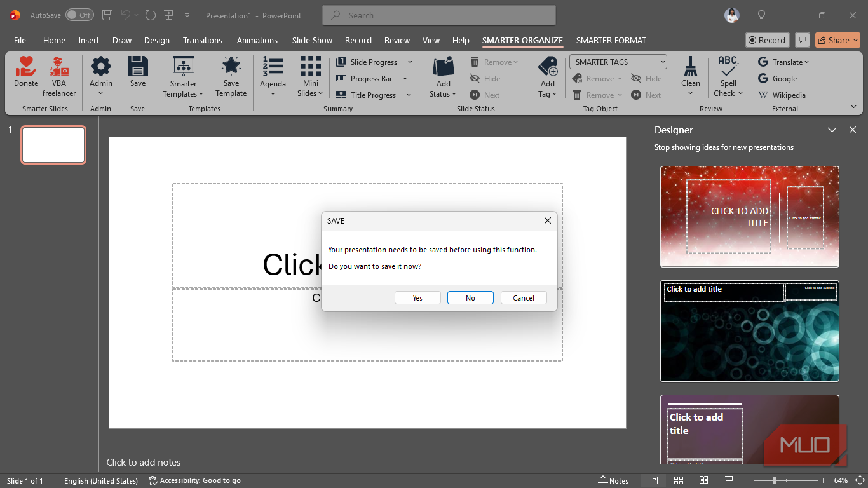Switch to Normal view in status bar
868x488 pixels.
(x=653, y=480)
